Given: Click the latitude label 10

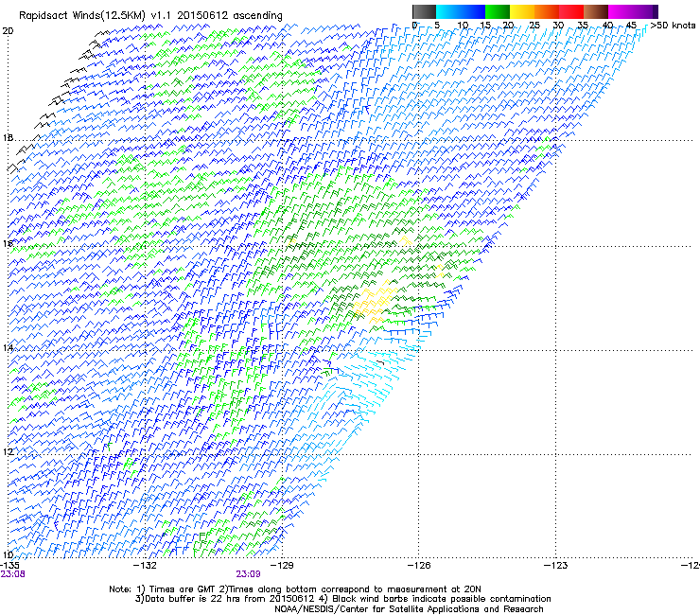Looking at the screenshot, I should tap(8, 555).
